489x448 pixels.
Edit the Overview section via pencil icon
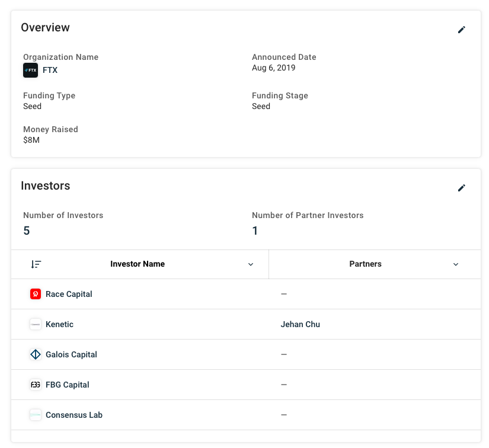pos(461,30)
